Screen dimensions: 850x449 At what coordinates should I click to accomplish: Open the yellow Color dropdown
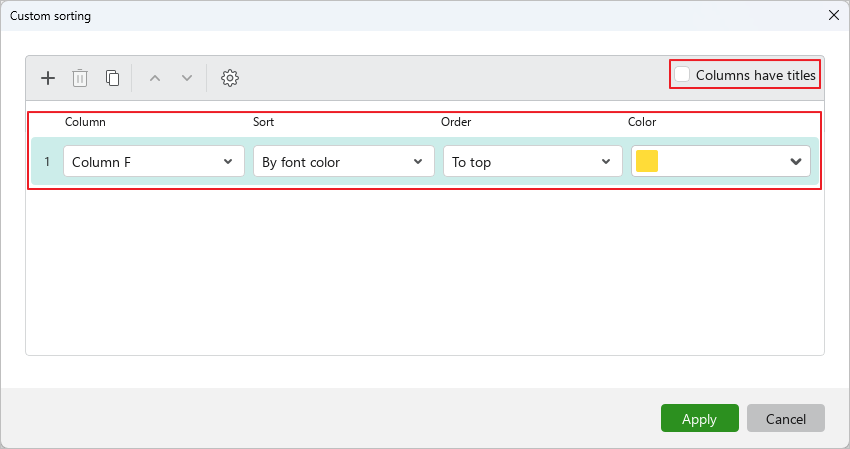721,162
